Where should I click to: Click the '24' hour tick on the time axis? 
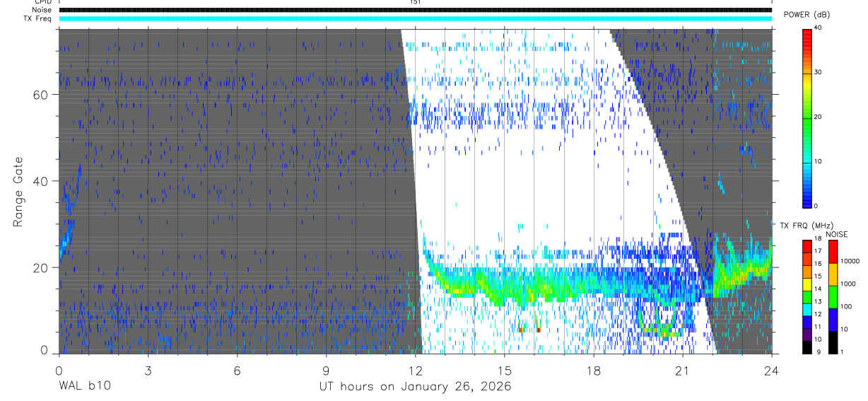[771, 370]
